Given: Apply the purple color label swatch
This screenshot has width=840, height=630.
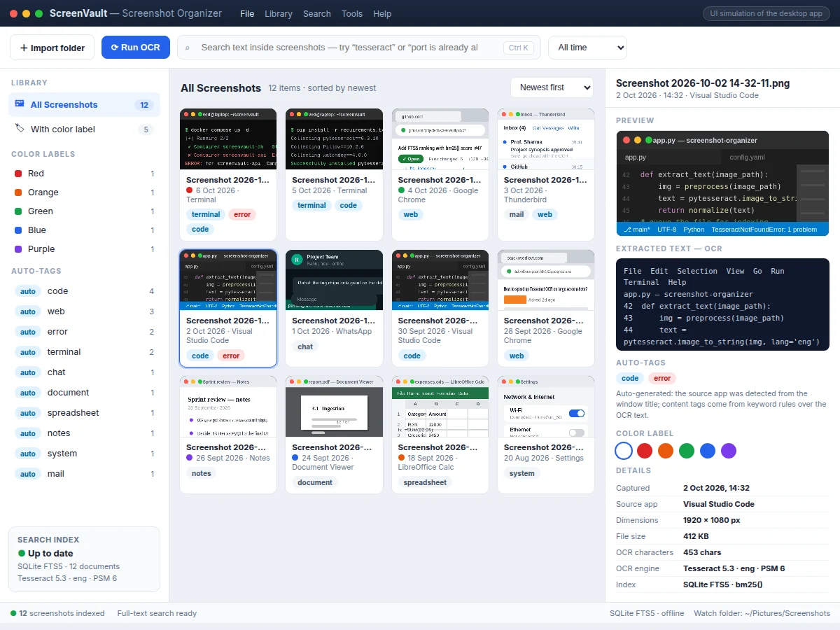Looking at the screenshot, I should point(729,451).
